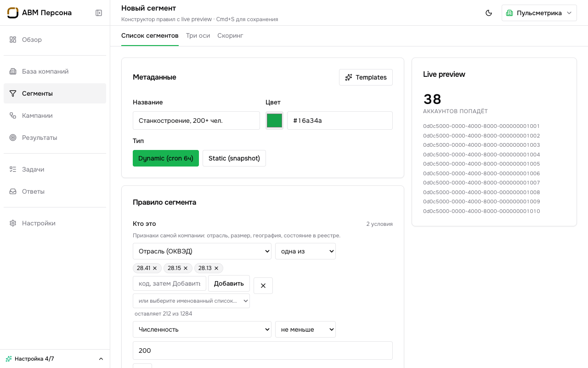Click the hex color field #16a34a
588x368 pixels.
coord(340,121)
